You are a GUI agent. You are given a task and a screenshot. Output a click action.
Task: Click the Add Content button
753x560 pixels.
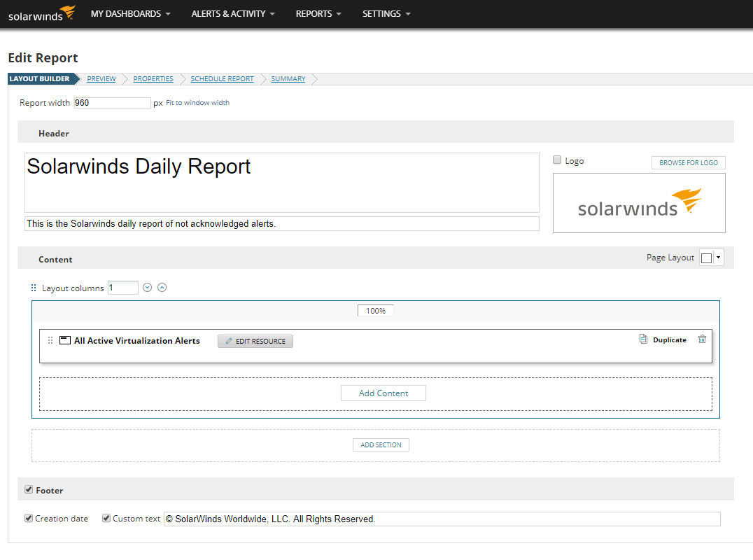(383, 393)
